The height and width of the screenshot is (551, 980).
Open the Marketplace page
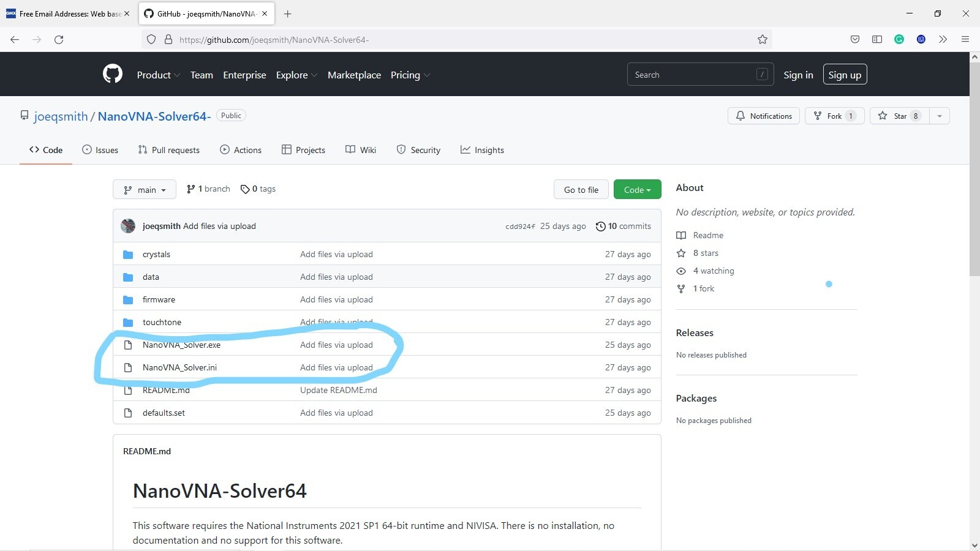[x=354, y=75]
